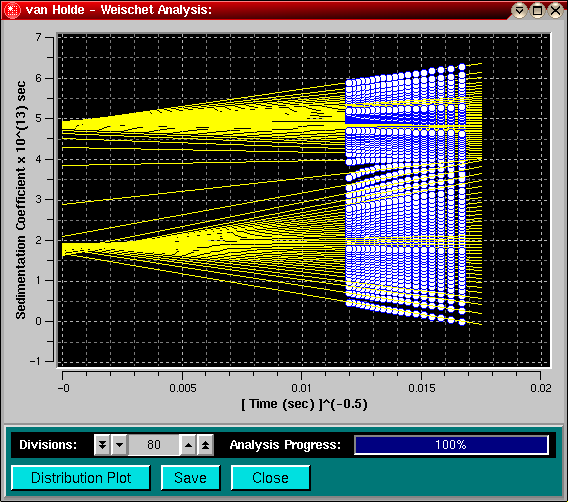The width and height of the screenshot is (568, 502).
Task: Save the van Holde-Weischet analysis
Action: coord(191,478)
